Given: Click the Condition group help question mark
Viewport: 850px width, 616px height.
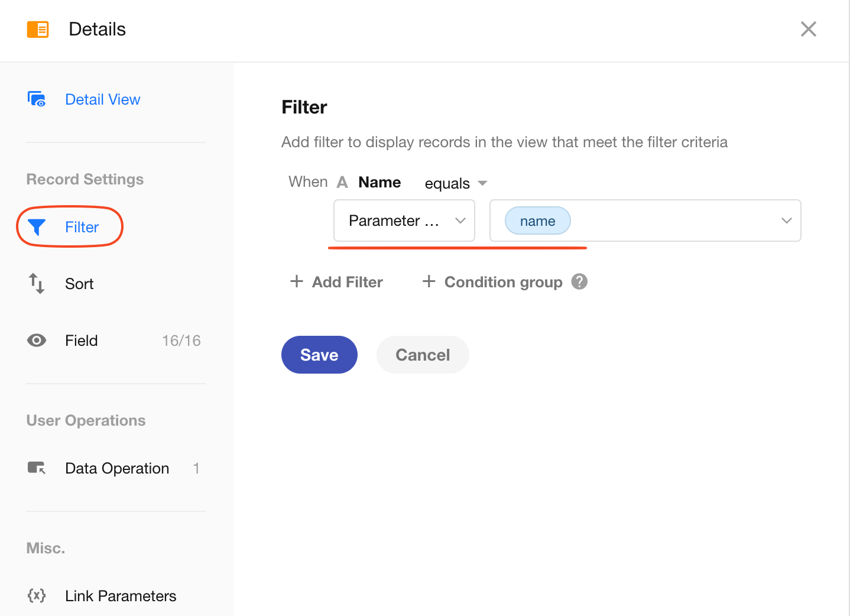Looking at the screenshot, I should coord(579,281).
